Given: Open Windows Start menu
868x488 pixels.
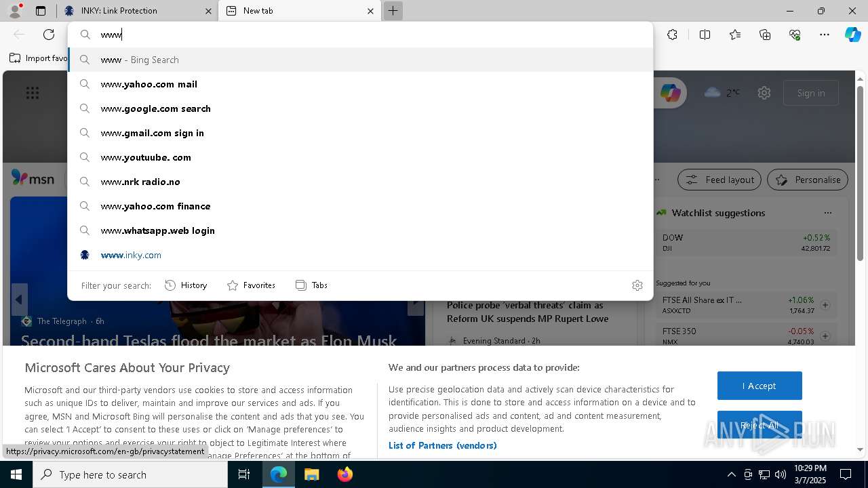Looking at the screenshot, I should pyautogui.click(x=16, y=474).
